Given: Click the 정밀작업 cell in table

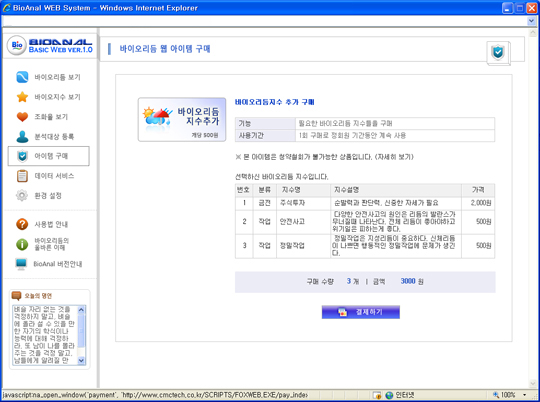Looking at the screenshot, I should pos(303,246).
